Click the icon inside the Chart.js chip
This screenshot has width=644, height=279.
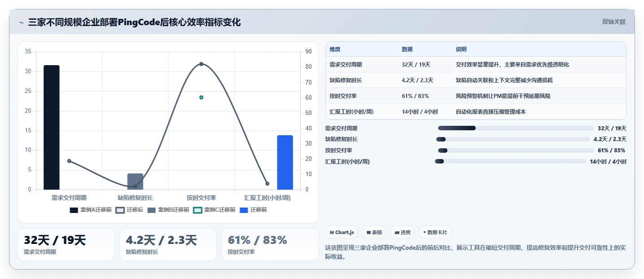click(x=332, y=233)
